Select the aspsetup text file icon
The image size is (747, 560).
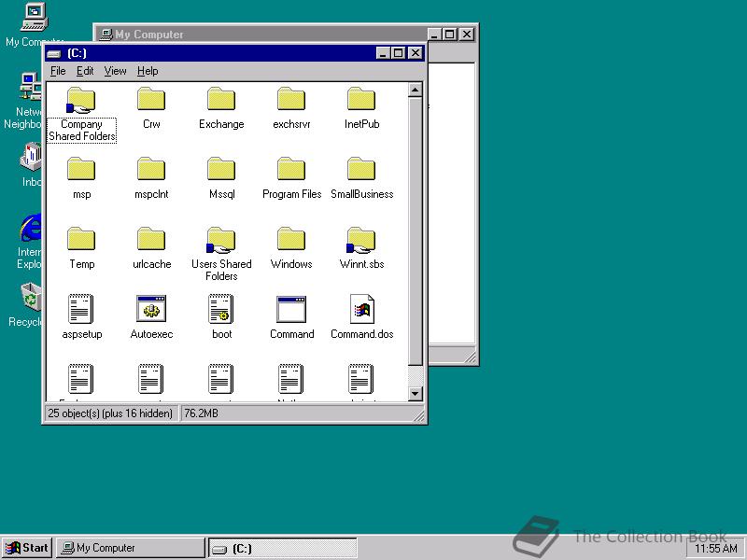(x=80, y=309)
